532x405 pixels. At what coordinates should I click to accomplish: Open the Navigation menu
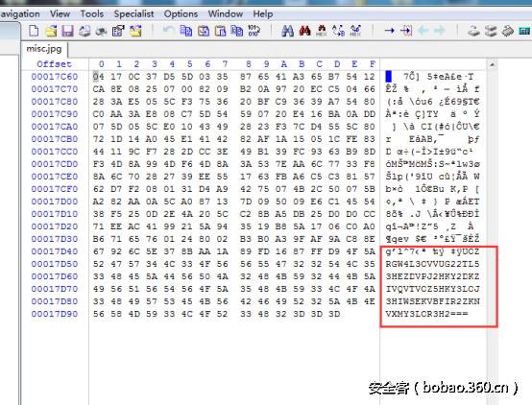click(20, 13)
